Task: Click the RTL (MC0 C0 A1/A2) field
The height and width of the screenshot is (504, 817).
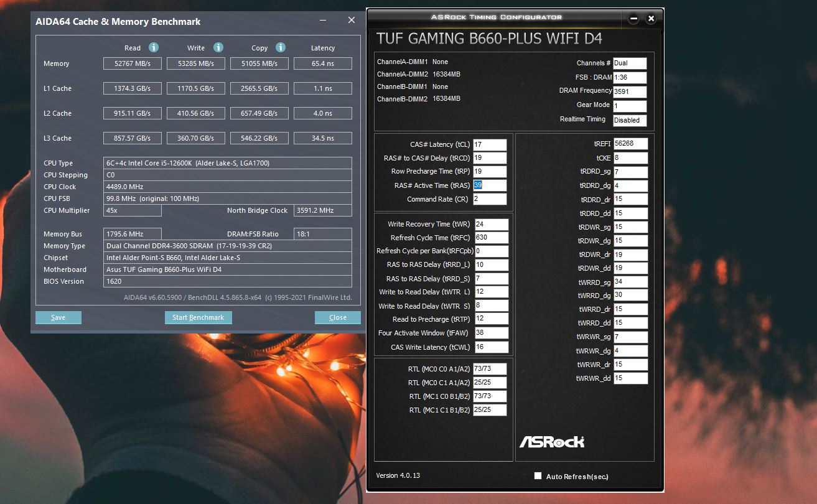Action: [x=490, y=369]
